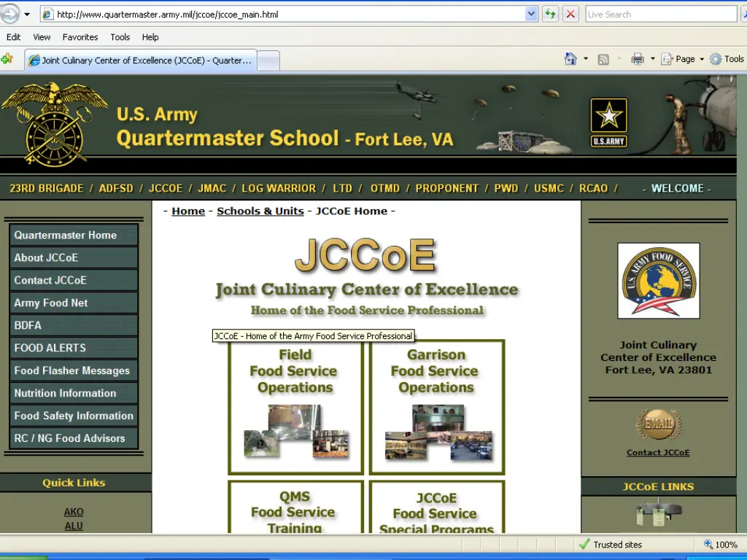Expand the Home button dropdown arrow
Screen dimensions: 747x560
pos(586,59)
